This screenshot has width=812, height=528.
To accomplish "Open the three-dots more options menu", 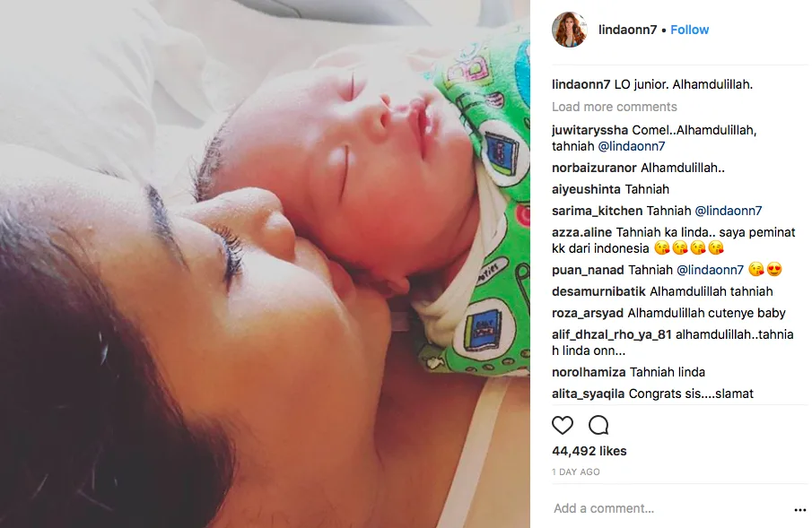I will pyautogui.click(x=800, y=510).
